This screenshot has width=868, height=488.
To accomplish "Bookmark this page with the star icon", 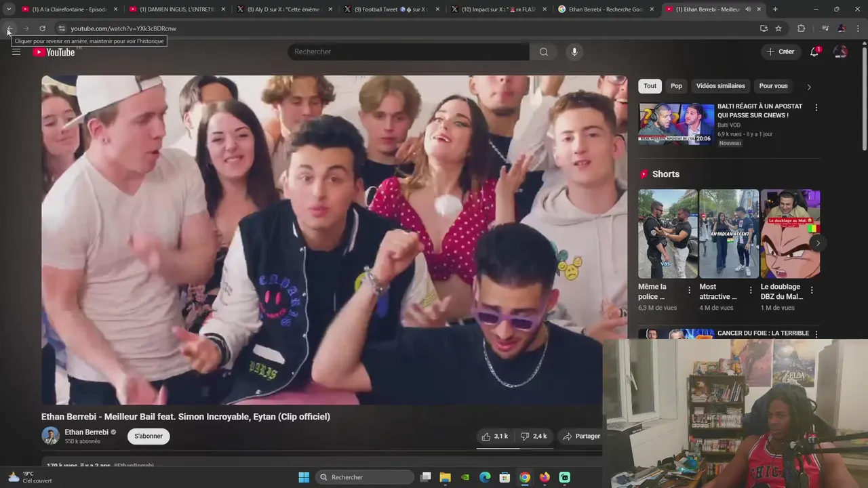I will [778, 28].
